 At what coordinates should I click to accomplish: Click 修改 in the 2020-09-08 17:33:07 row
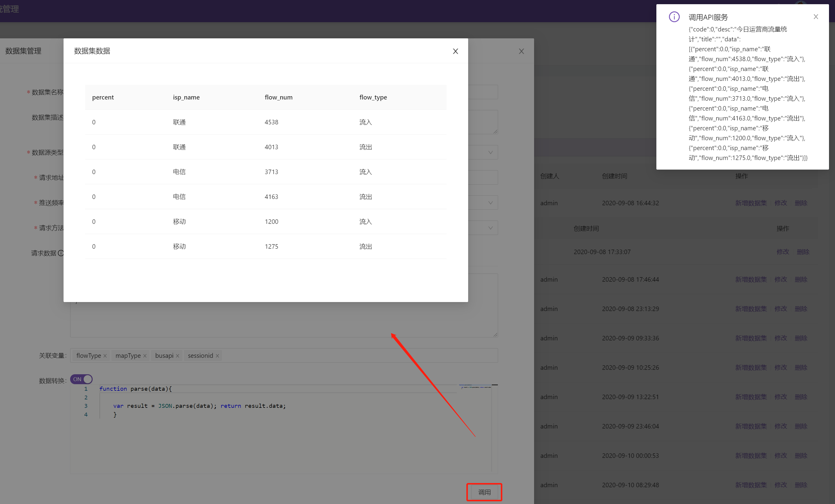783,252
